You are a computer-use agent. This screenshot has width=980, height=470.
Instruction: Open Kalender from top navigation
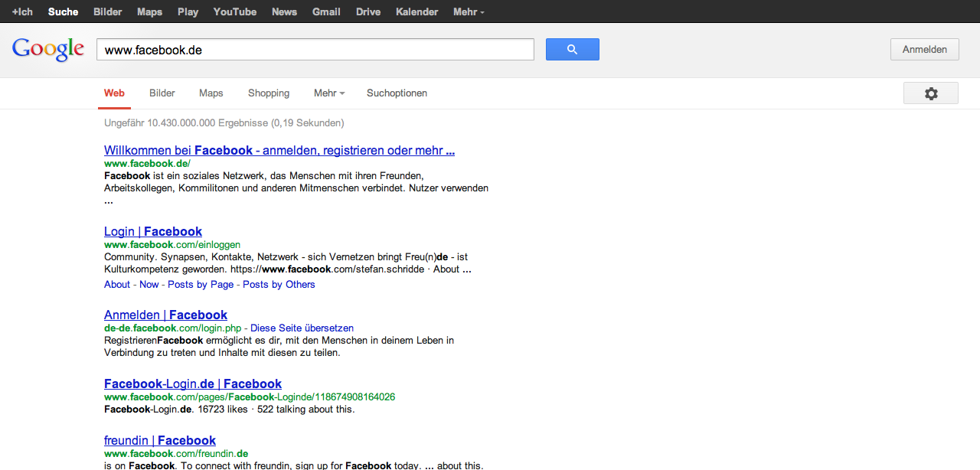416,11
